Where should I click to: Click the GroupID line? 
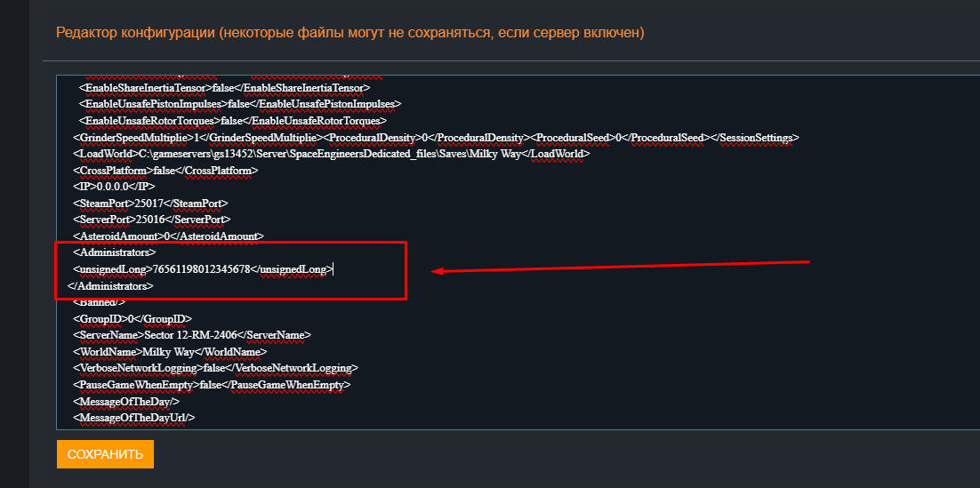[132, 318]
